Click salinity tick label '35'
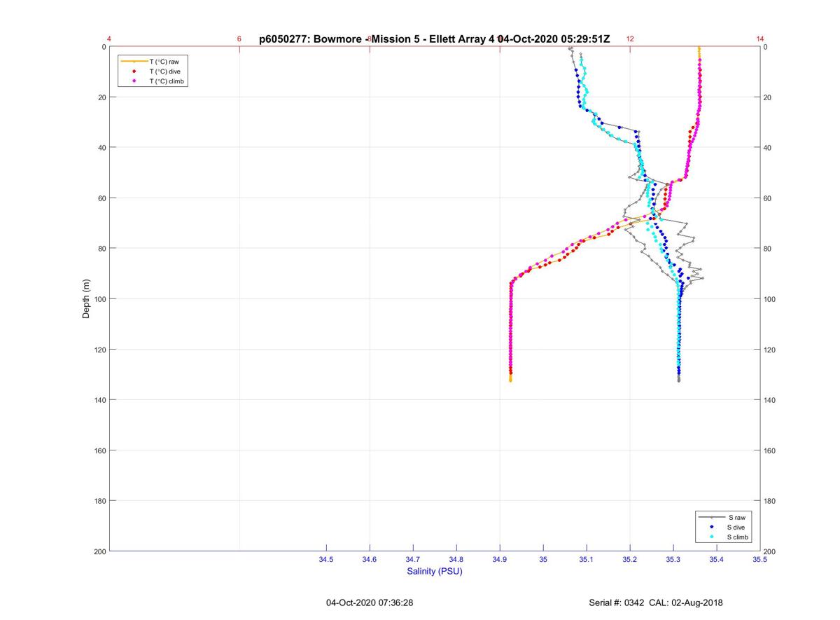The height and width of the screenshot is (620, 840). (543, 560)
